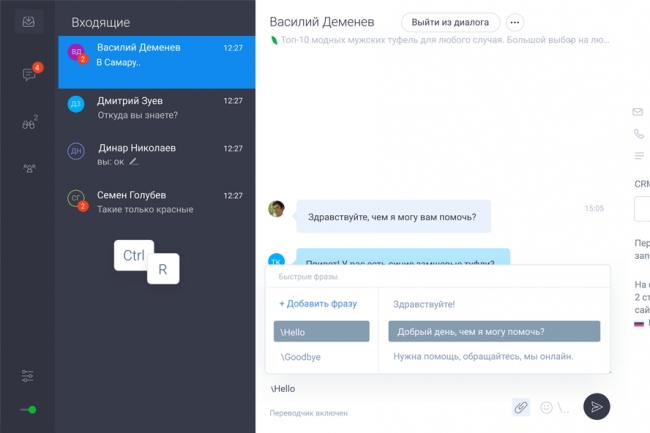
Task: Click the СГ avatar for Семен Голубев
Action: coord(76,198)
